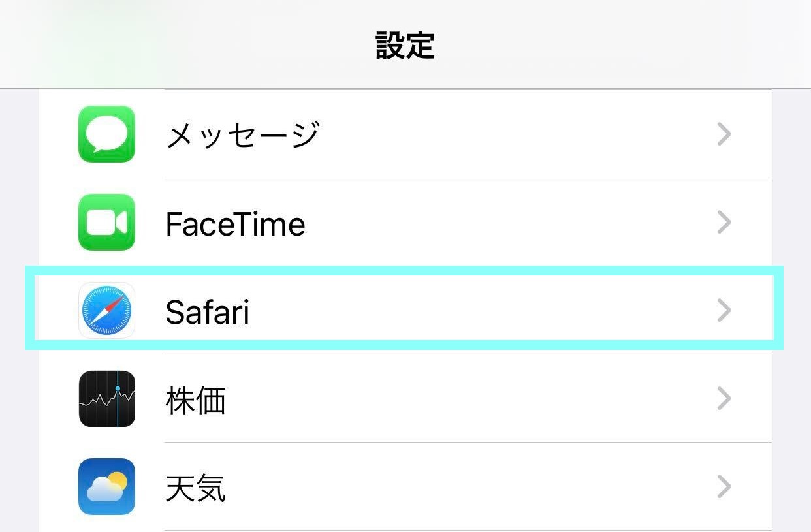
Task: Expand the Safari row chevron arrow
Action: pyautogui.click(x=724, y=311)
